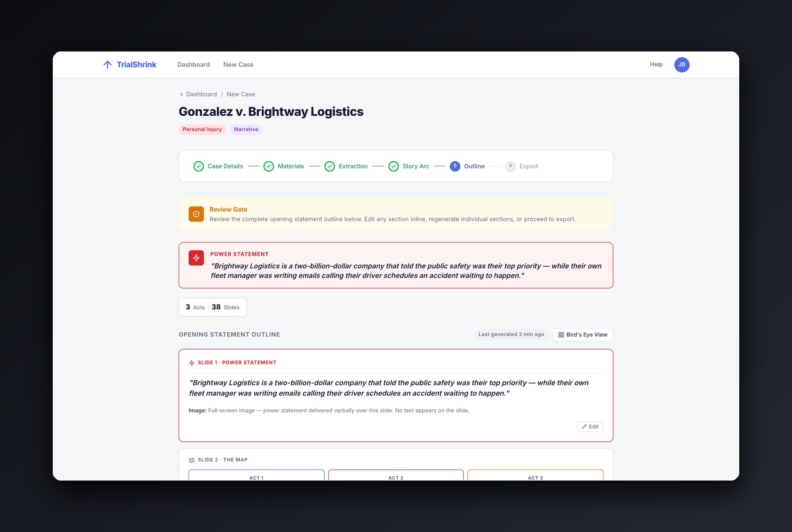Click the OPENING STATEMENT OUTLINE heading
The height and width of the screenshot is (532, 792).
[229, 334]
